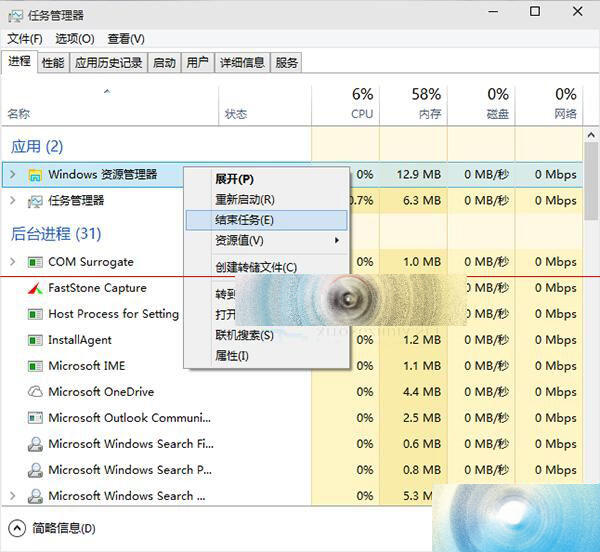This screenshot has height=552, width=600.
Task: Switch to the 进程 tab
Action: coord(20,61)
